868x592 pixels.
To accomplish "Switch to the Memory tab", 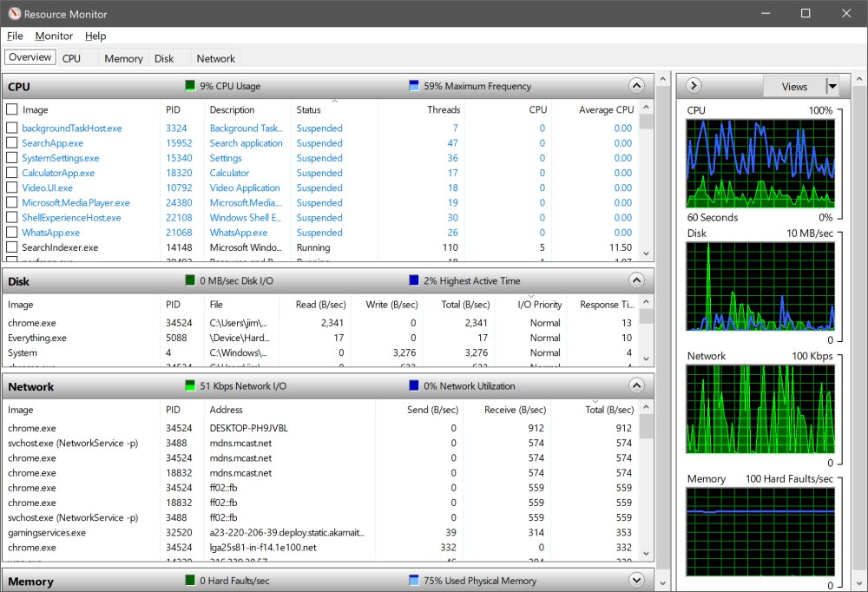I will click(x=122, y=58).
